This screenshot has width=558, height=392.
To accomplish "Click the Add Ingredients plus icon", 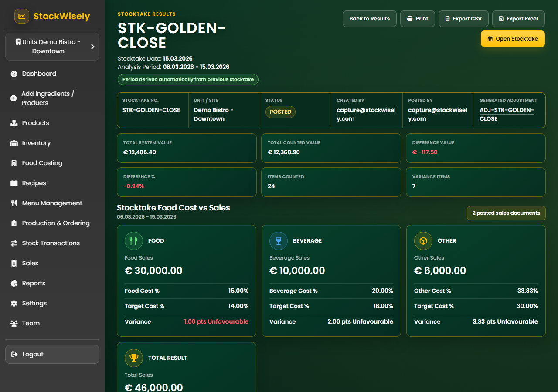I will click(x=14, y=98).
